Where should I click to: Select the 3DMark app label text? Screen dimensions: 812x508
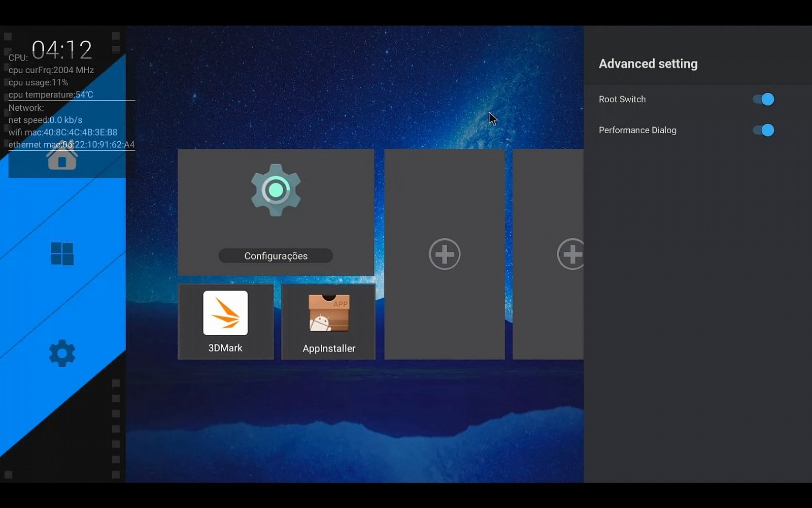[x=225, y=348]
